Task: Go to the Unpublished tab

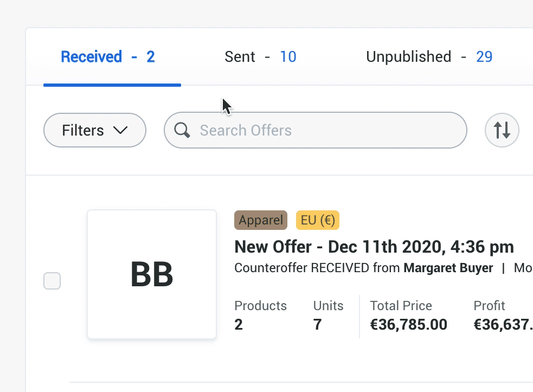Action: tap(429, 57)
